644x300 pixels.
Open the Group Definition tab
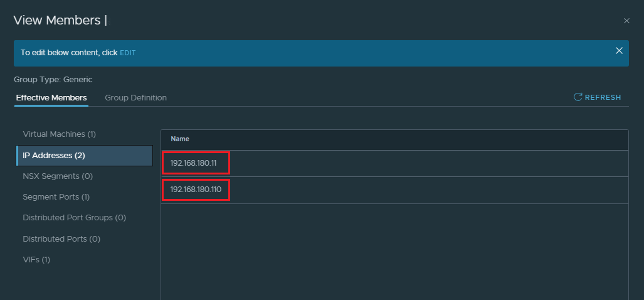[135, 98]
